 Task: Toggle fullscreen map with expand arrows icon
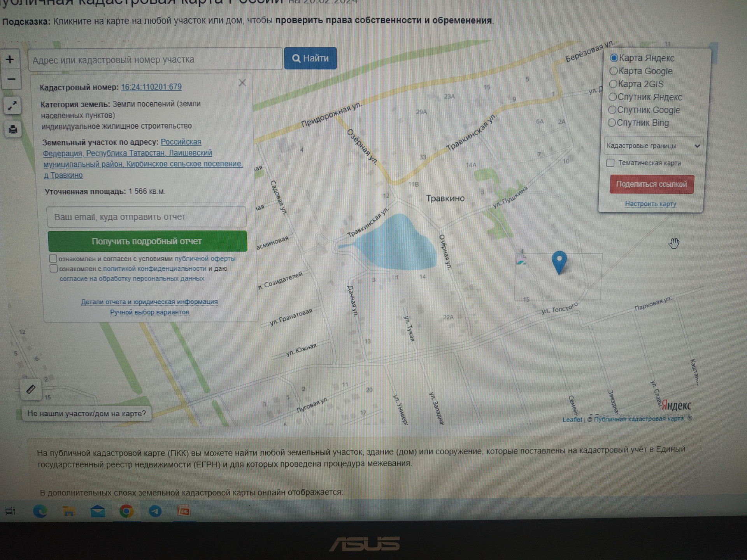click(x=12, y=106)
